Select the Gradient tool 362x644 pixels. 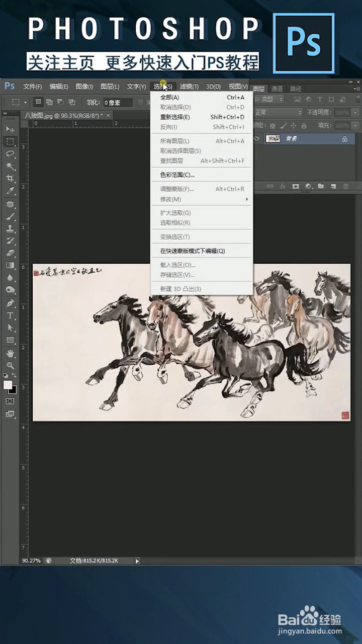coord(10,265)
